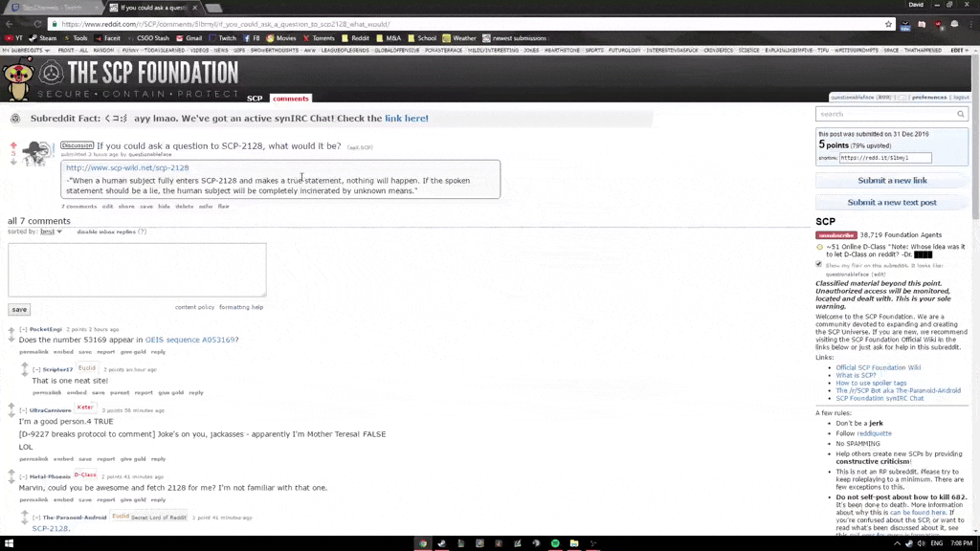The height and width of the screenshot is (551, 980).
Task: Toggle 'Show my flair on this subreddit' checkbox
Action: [x=819, y=264]
